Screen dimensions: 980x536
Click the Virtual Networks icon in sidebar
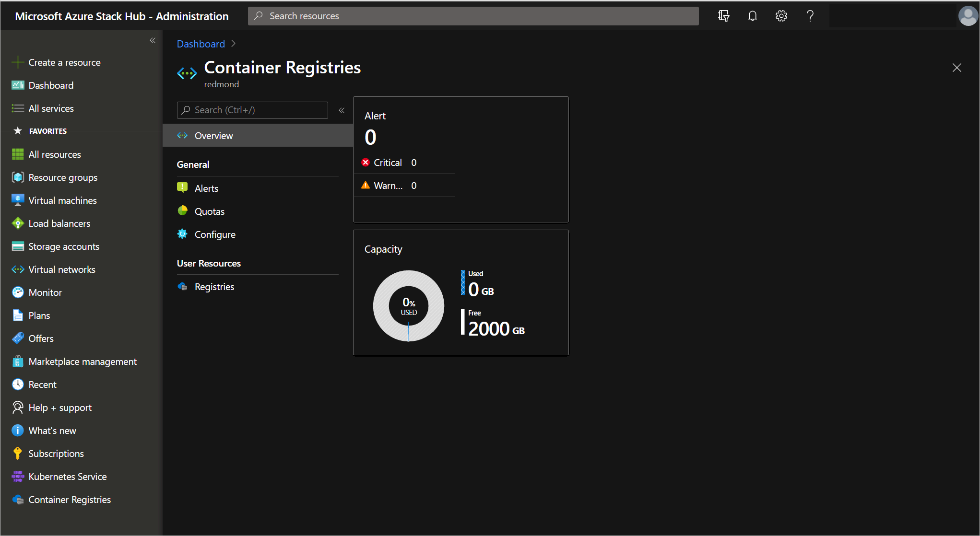click(x=18, y=268)
